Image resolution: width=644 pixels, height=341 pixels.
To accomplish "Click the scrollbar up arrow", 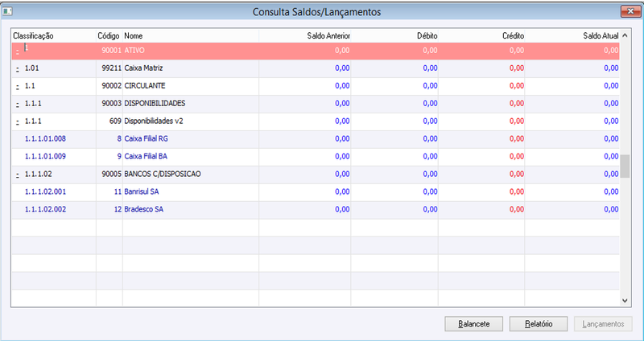I will point(625,35).
